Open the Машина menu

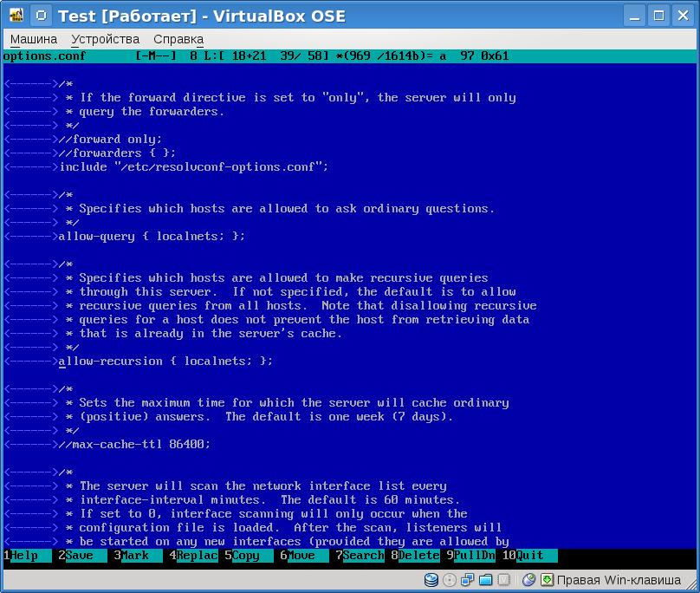(x=34, y=39)
